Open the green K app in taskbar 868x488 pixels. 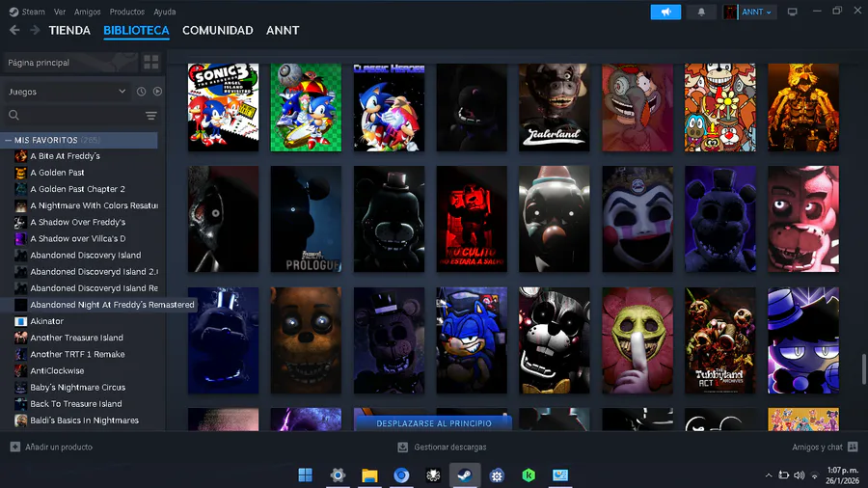point(529,475)
